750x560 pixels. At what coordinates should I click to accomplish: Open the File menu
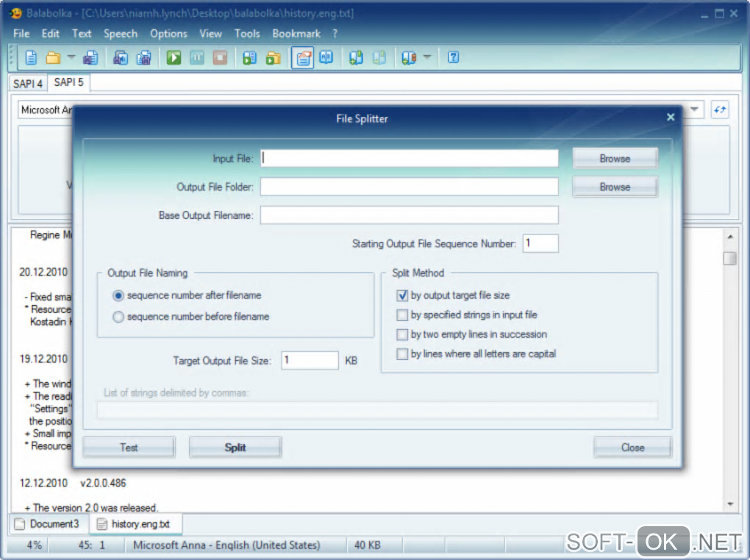[21, 34]
